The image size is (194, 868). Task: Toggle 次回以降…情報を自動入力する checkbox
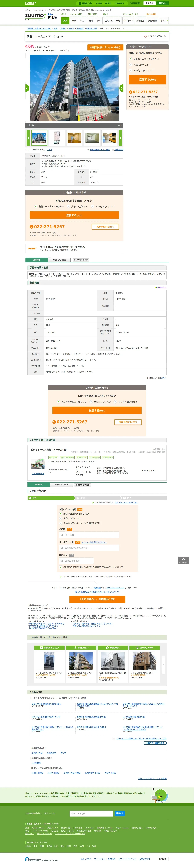[61, 567]
